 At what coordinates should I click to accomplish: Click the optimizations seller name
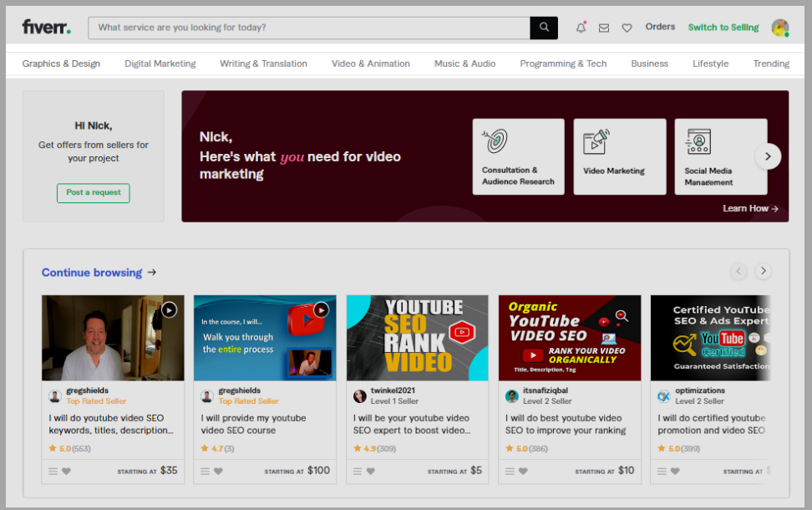699,390
